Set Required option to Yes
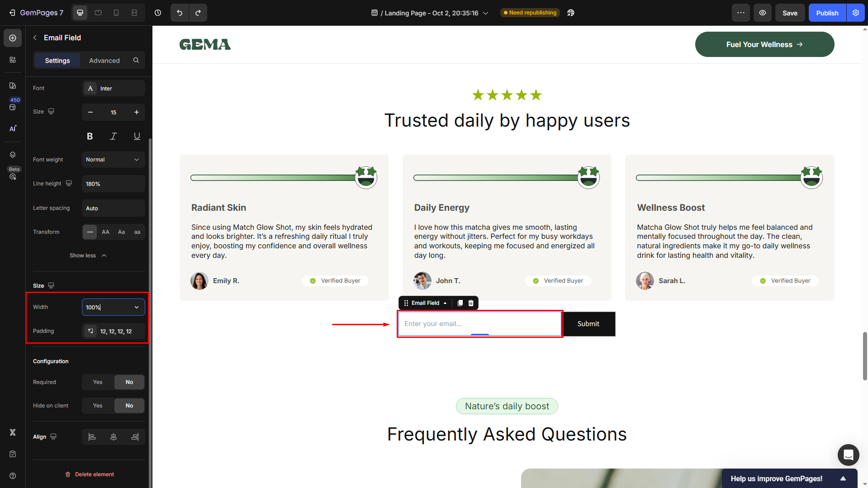868x488 pixels. click(x=98, y=382)
